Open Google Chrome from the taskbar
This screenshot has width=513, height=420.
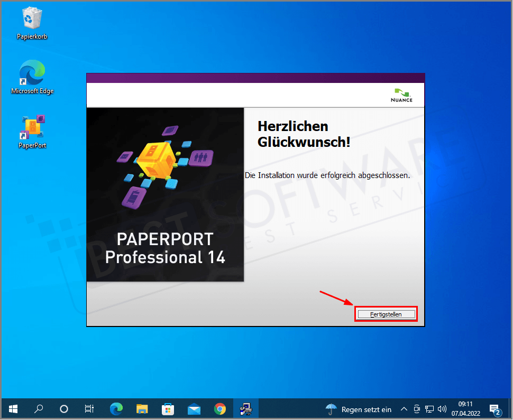pyautogui.click(x=220, y=408)
